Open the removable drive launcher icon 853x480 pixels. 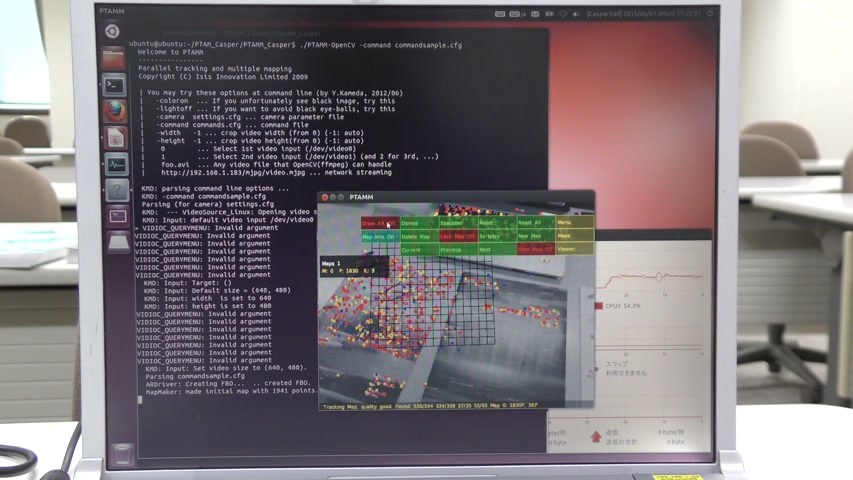pos(119,242)
